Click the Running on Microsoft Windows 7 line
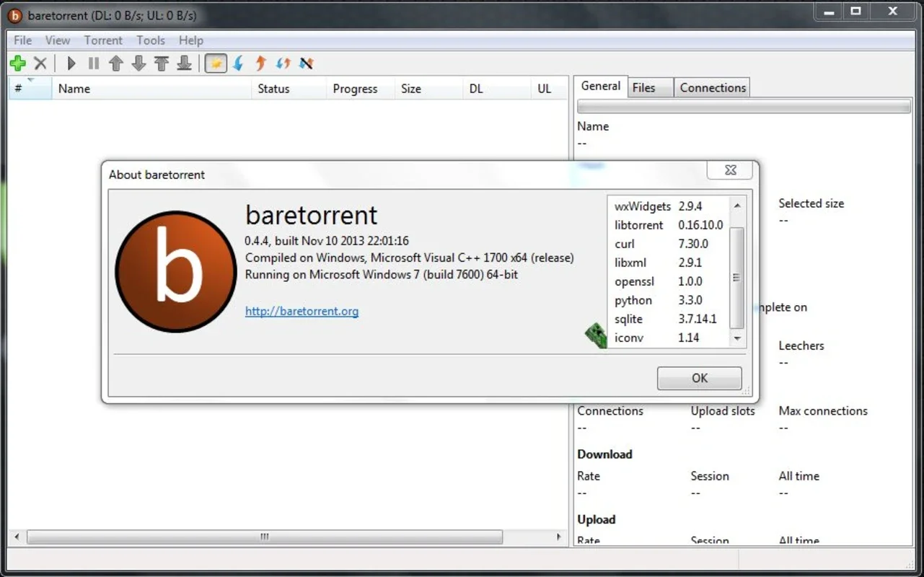 (382, 275)
